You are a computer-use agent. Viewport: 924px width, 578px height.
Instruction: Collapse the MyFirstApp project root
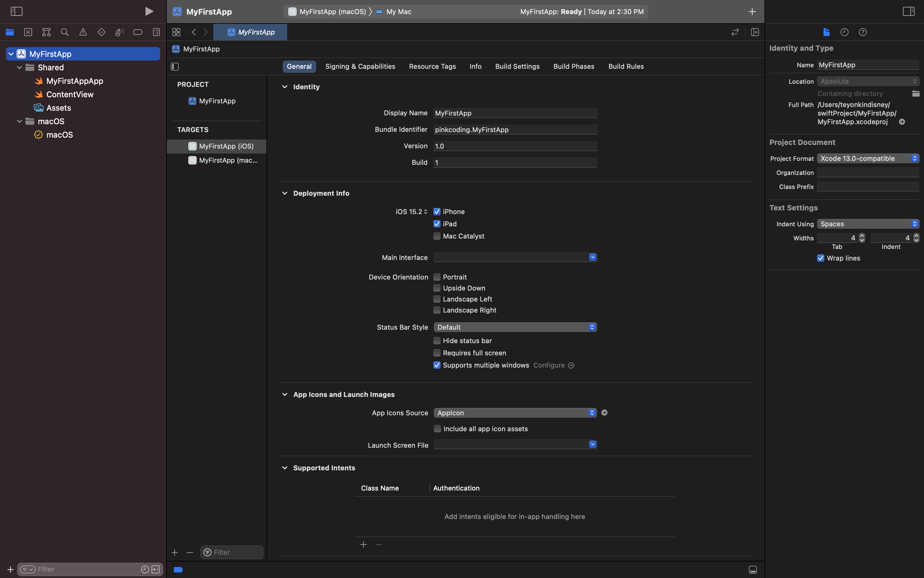click(11, 54)
